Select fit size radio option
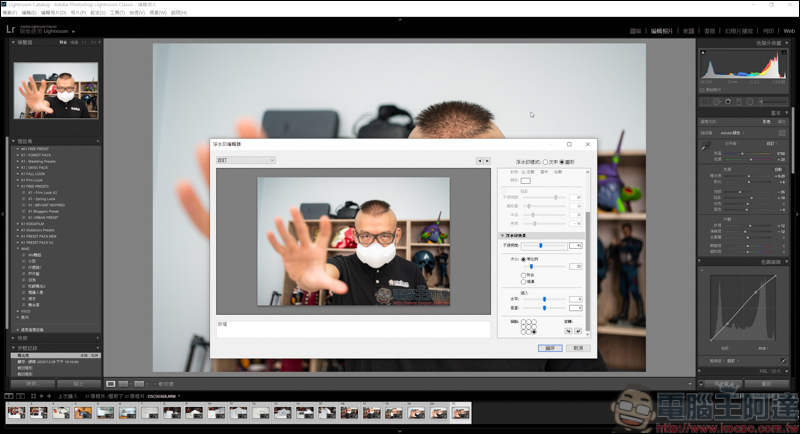This screenshot has width=800, height=434. pos(523,275)
